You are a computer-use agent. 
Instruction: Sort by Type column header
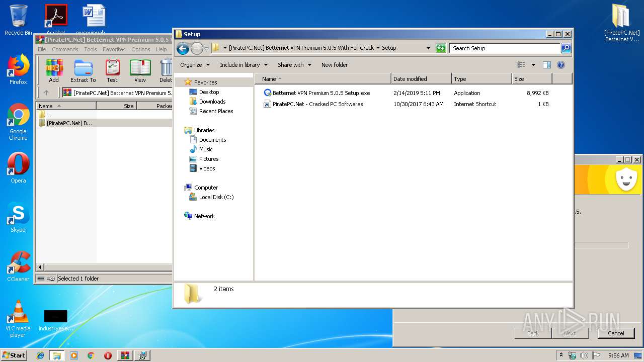click(x=481, y=79)
